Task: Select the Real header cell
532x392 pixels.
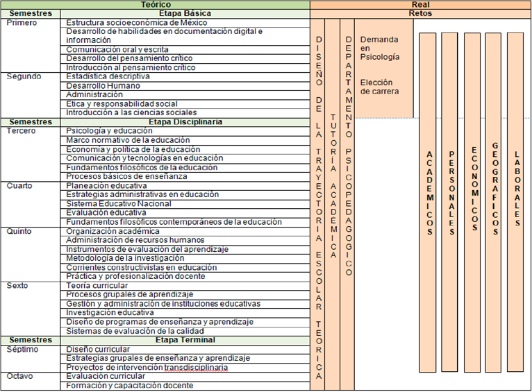Action: (x=420, y=4)
